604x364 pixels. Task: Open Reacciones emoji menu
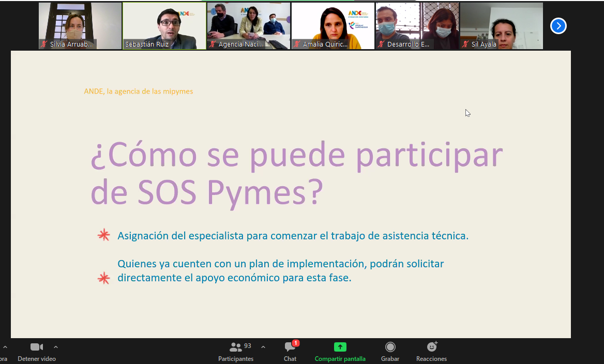[x=431, y=352]
